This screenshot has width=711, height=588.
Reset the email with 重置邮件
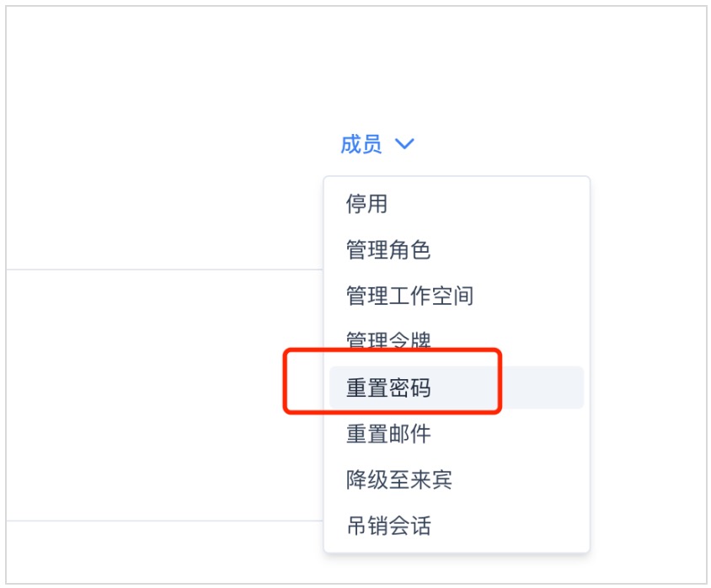pyautogui.click(x=388, y=434)
